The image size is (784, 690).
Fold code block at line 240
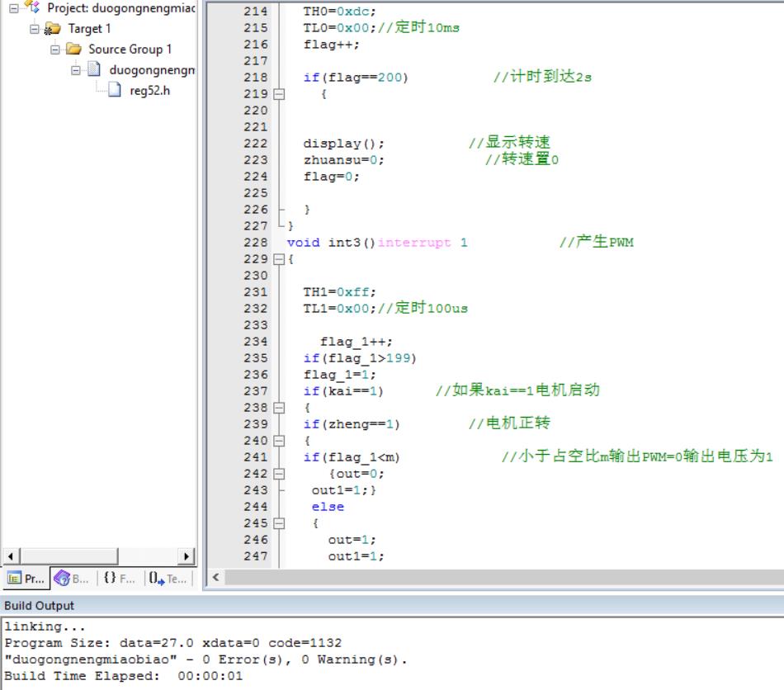pyautogui.click(x=279, y=441)
